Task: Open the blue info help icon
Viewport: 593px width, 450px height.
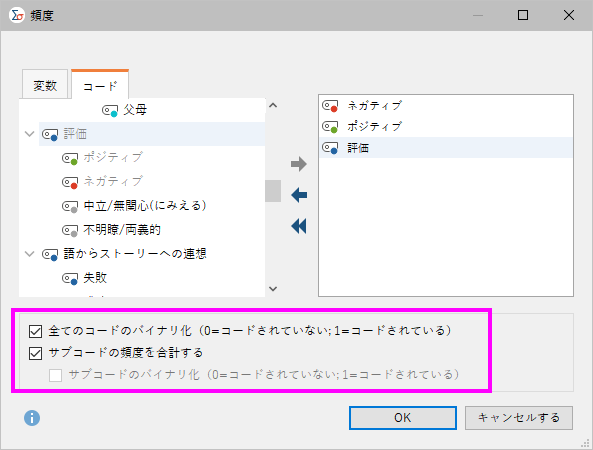Action: click(32, 418)
